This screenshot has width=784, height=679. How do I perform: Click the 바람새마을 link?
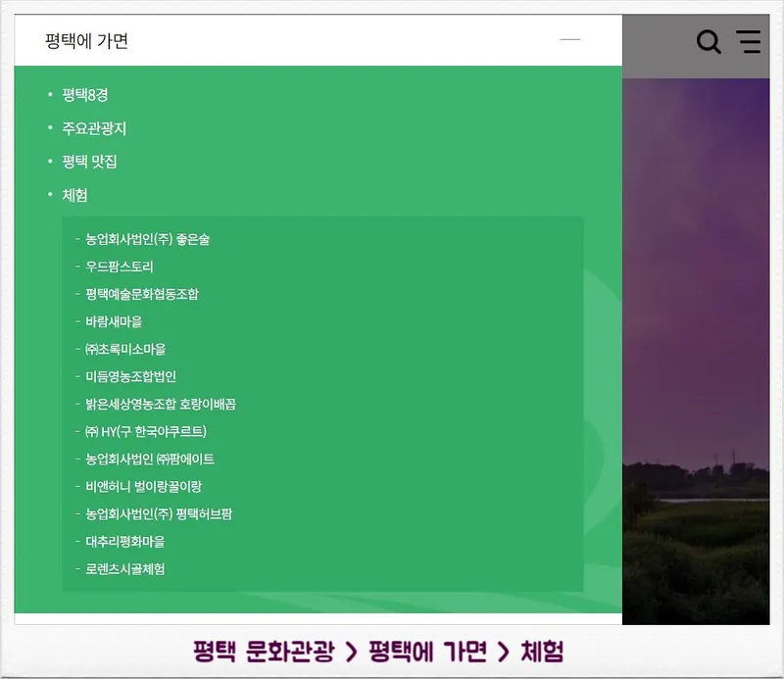[x=114, y=321]
